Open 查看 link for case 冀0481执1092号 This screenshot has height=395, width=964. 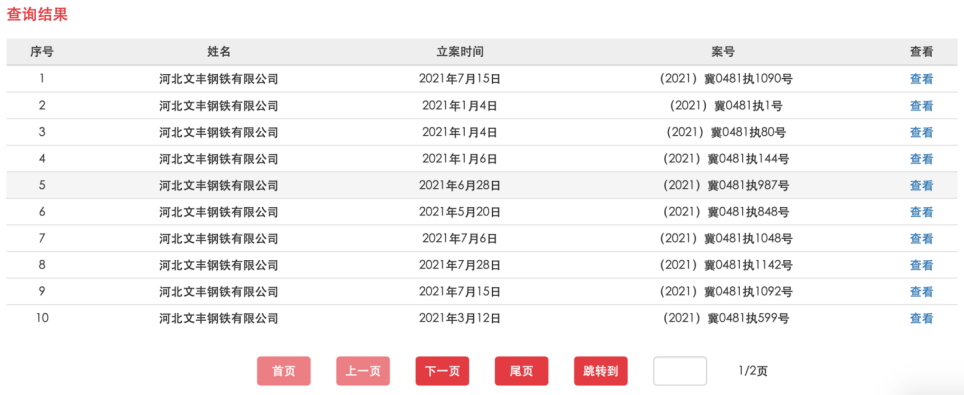tap(921, 292)
